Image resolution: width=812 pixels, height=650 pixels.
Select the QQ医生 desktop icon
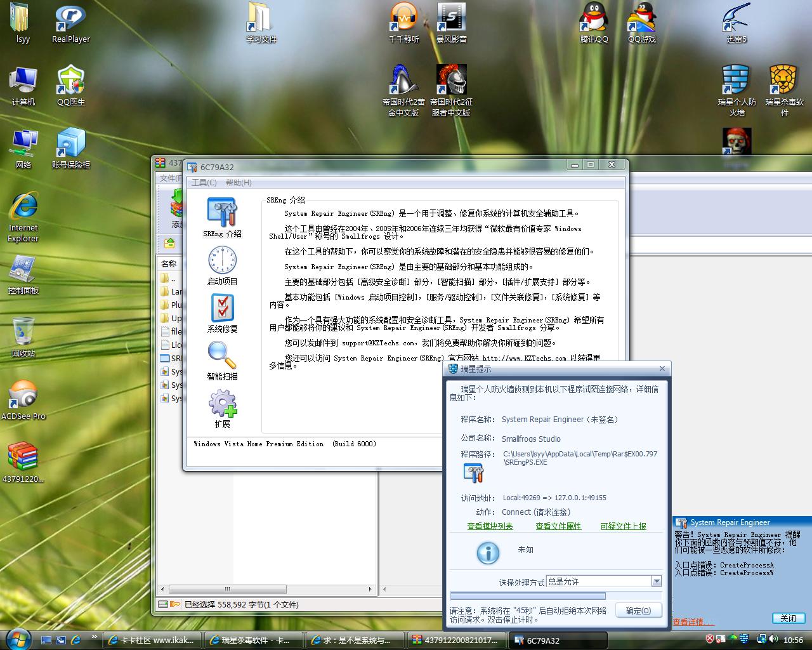click(71, 86)
